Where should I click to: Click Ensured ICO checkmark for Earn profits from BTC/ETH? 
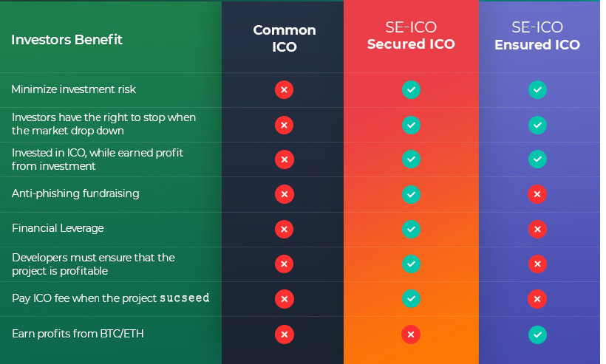(537, 334)
